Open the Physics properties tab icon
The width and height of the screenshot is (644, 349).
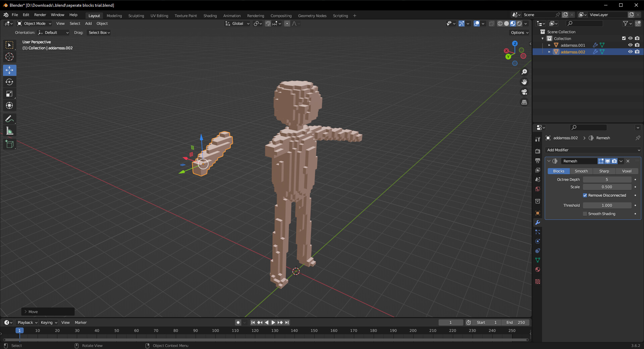(x=538, y=241)
